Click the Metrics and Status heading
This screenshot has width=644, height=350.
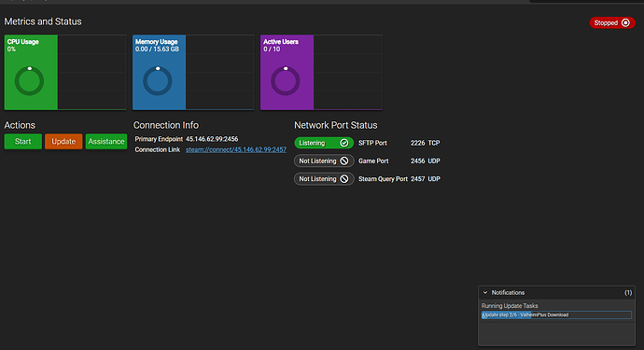click(x=43, y=21)
